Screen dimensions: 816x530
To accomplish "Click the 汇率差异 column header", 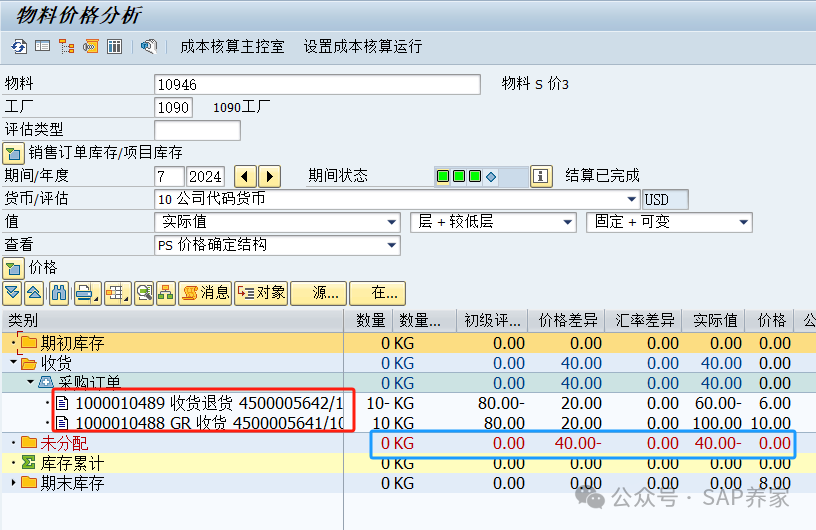I will coord(644,321).
